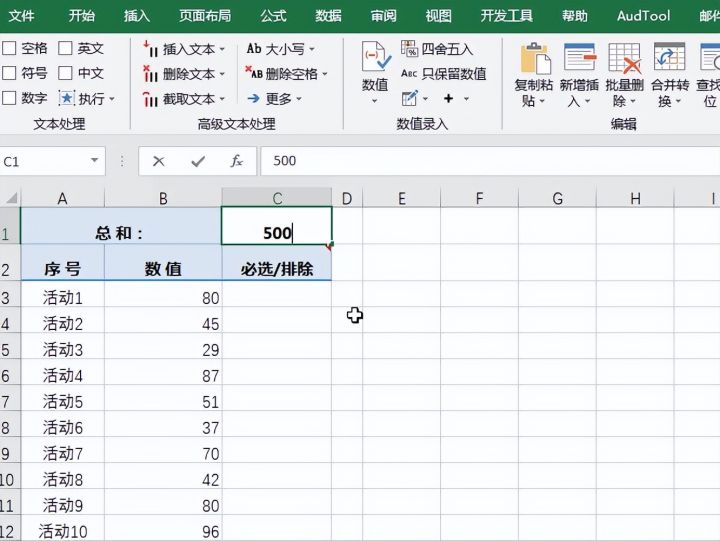Expand the 执行 dropdown arrow
The height and width of the screenshot is (541, 720).
coord(112,98)
